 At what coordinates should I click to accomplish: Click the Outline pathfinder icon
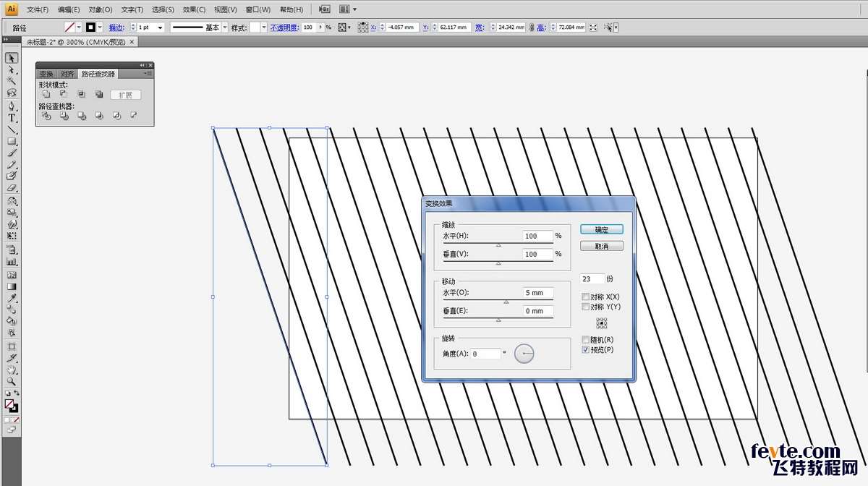[116, 116]
